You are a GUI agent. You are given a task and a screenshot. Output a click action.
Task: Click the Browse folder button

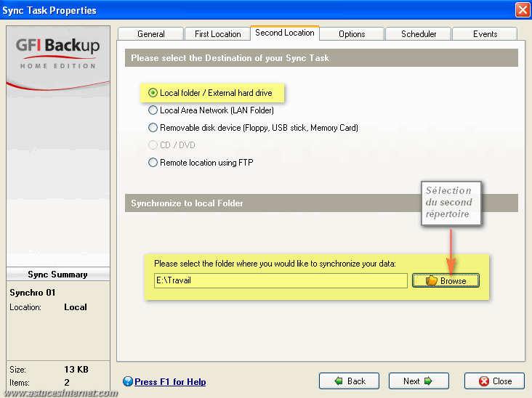coord(446,280)
